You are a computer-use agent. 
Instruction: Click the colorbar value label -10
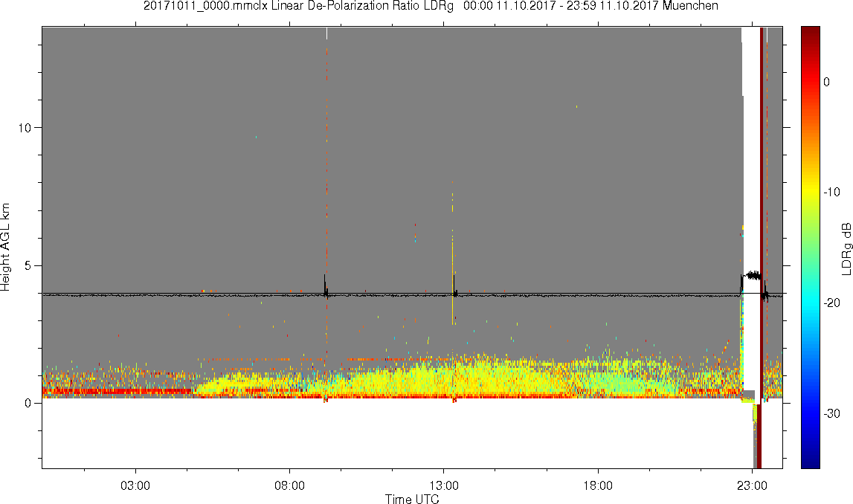coord(831,192)
